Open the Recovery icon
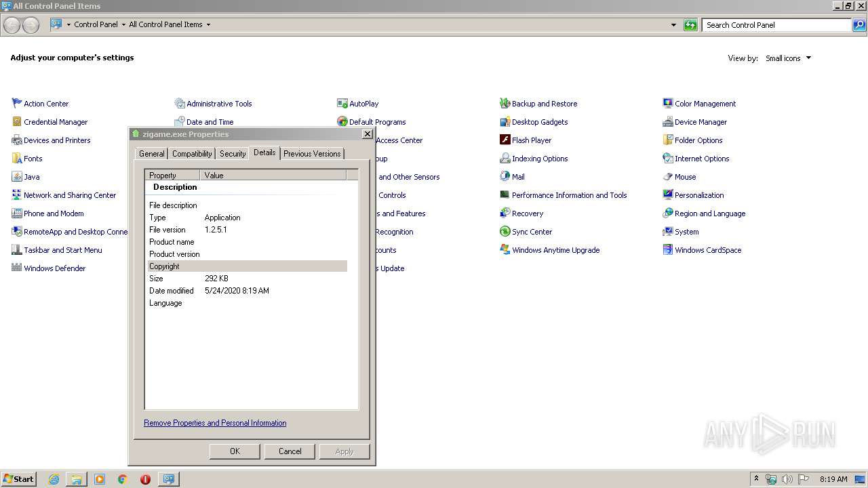 pyautogui.click(x=505, y=213)
